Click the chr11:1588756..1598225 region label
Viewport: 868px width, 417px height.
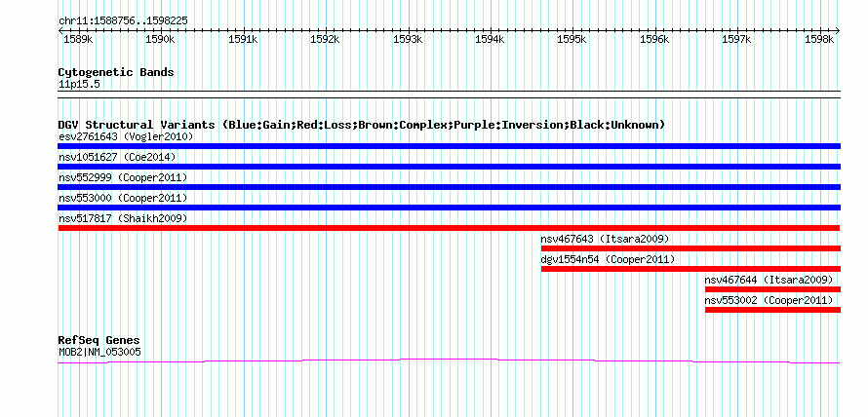[123, 20]
